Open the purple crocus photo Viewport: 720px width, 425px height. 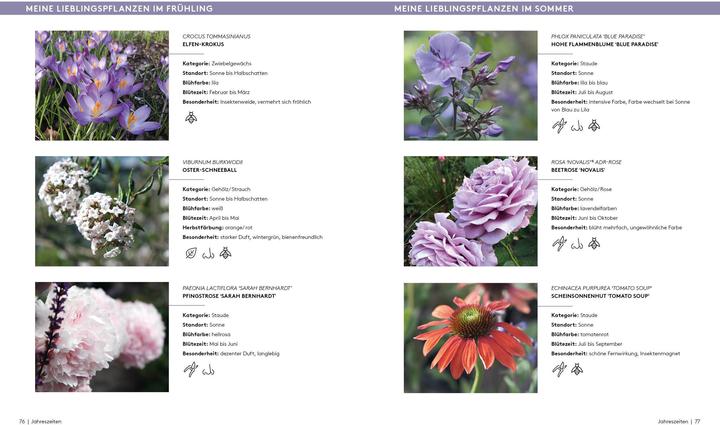click(x=102, y=85)
